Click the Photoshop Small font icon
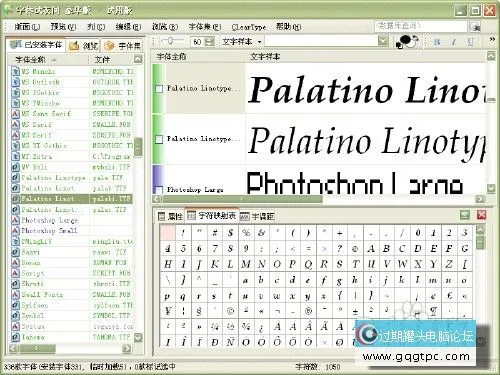Viewport: 500px width, 375px height. 15,231
